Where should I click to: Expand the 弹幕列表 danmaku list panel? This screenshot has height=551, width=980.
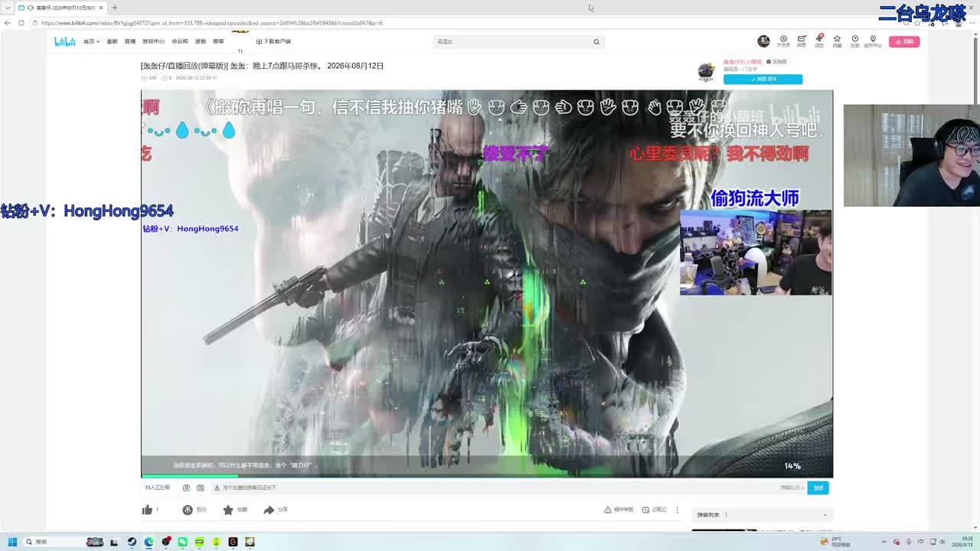point(825,515)
